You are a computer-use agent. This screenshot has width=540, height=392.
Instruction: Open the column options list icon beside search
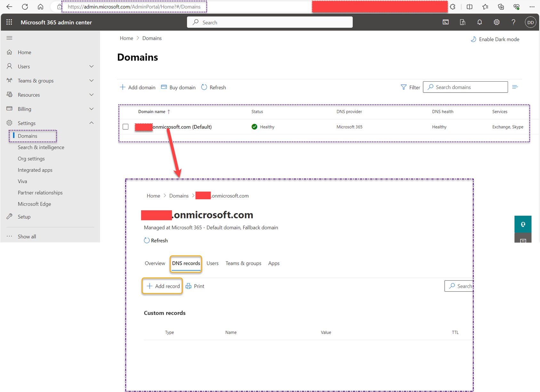tap(515, 87)
